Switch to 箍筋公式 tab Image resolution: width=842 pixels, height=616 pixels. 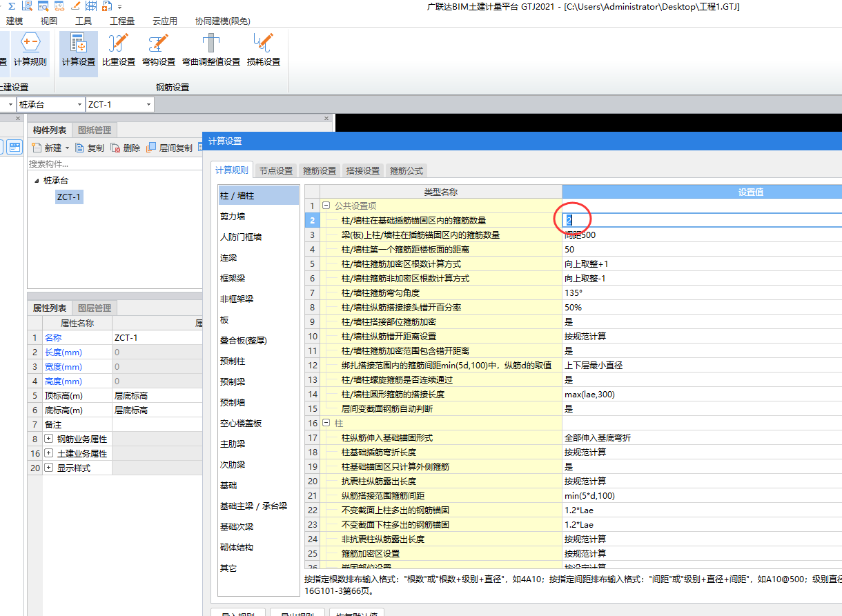(407, 170)
